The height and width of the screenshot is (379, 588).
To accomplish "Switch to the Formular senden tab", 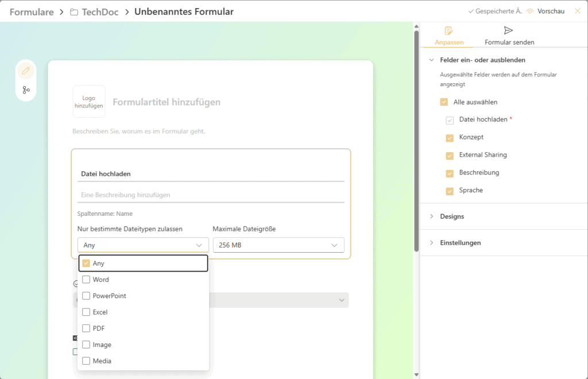I will coord(509,36).
